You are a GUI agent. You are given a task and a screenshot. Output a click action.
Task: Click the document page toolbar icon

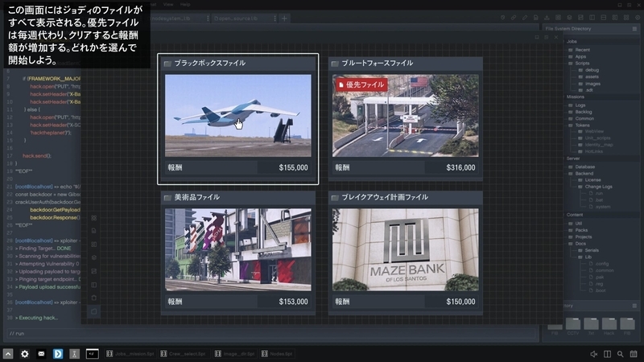(536, 18)
